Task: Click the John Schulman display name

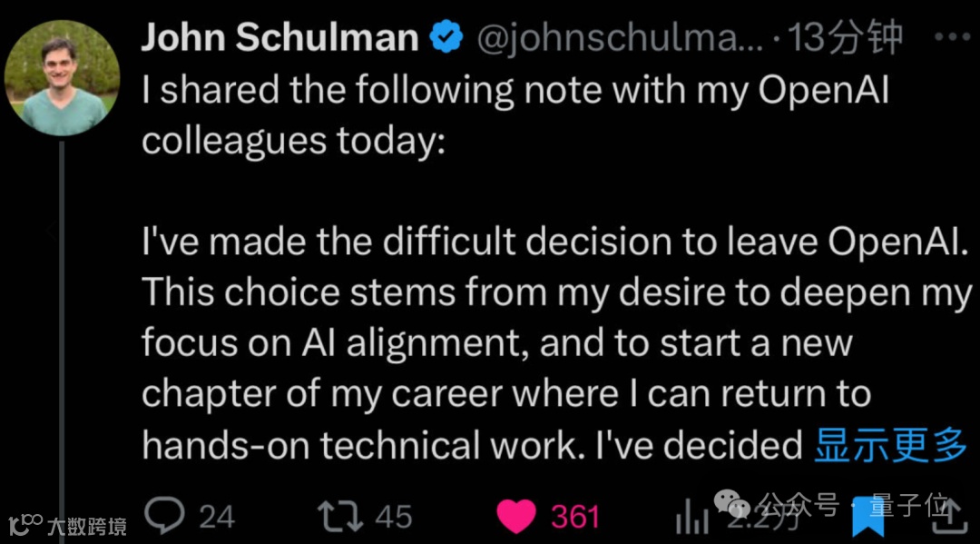Action: click(x=279, y=38)
